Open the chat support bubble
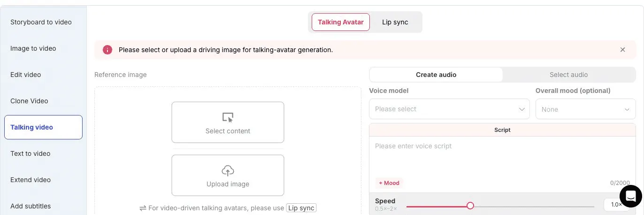This screenshot has height=215, width=644. point(630,196)
